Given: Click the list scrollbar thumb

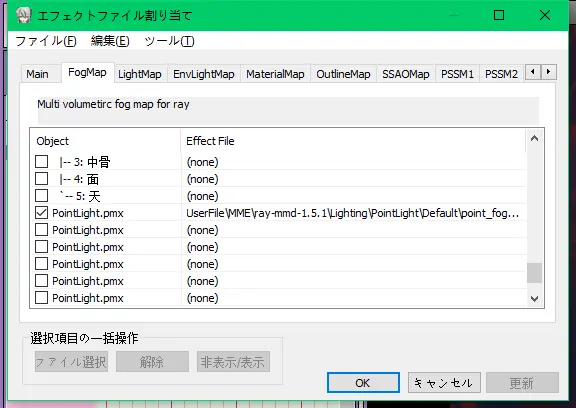Looking at the screenshot, I should [534, 273].
